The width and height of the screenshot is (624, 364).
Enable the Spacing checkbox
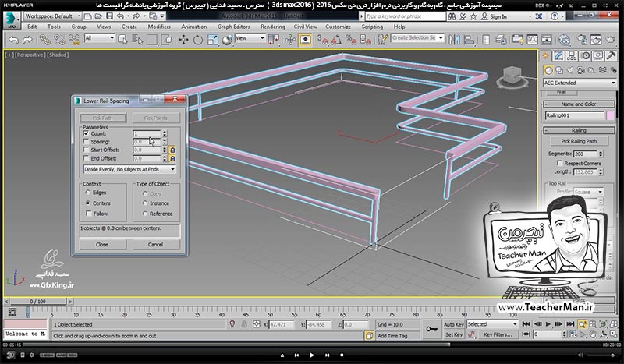coord(87,142)
